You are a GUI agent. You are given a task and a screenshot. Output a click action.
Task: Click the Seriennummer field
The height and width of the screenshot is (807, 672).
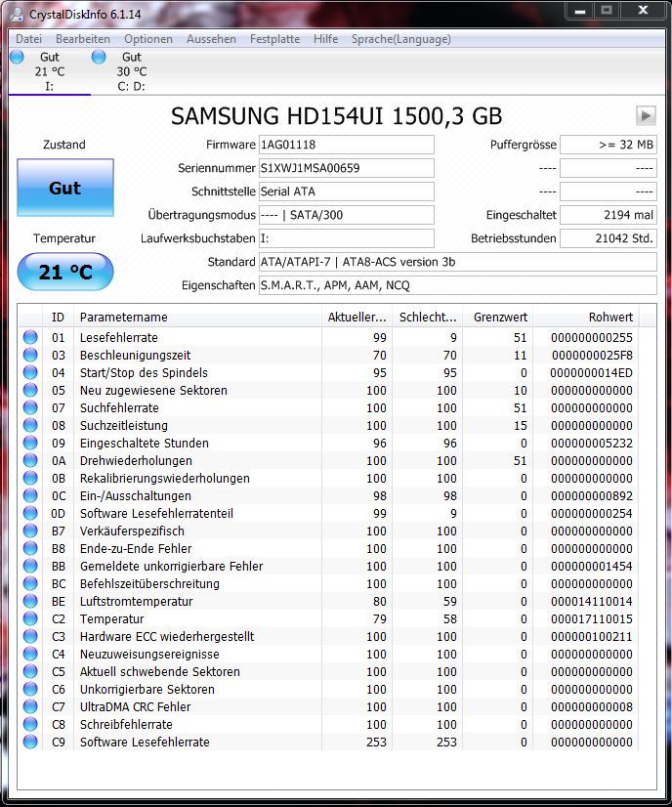pyautogui.click(x=347, y=168)
